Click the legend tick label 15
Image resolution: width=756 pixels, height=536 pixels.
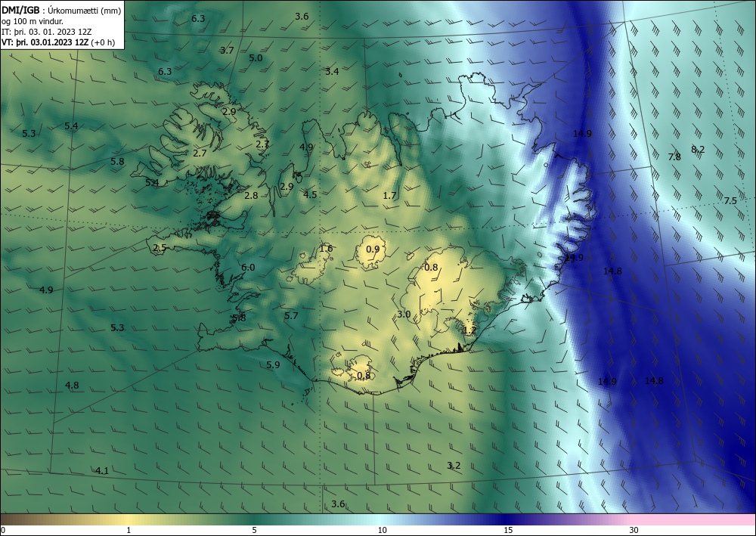(508, 531)
